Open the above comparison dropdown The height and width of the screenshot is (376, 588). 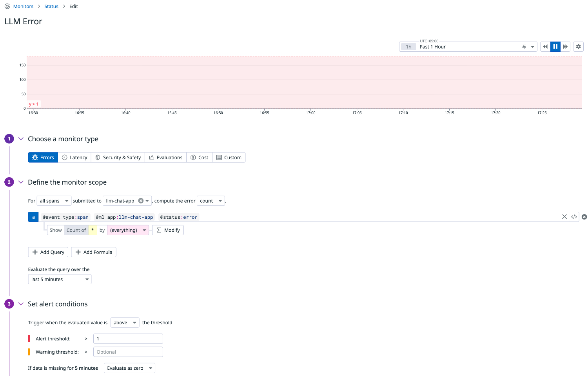tap(125, 322)
